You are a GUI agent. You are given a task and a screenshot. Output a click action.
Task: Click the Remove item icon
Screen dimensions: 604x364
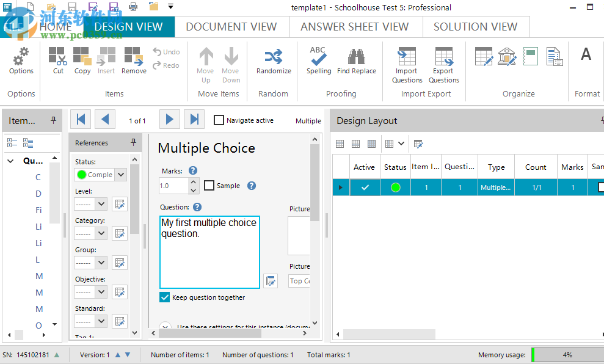coord(134,57)
